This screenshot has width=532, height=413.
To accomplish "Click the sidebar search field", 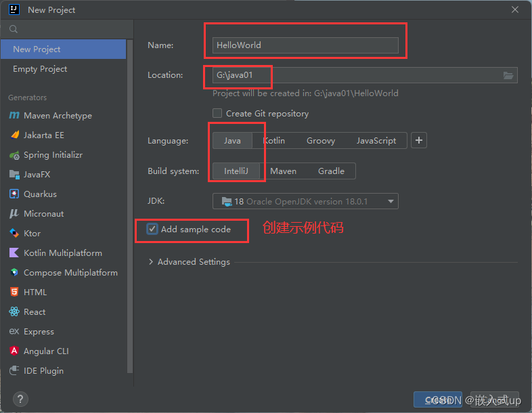I will pyautogui.click(x=67, y=29).
